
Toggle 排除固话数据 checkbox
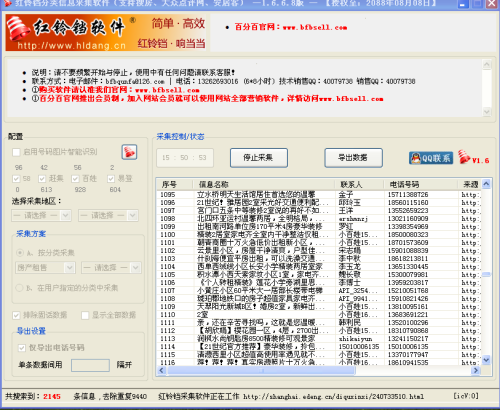(16, 315)
